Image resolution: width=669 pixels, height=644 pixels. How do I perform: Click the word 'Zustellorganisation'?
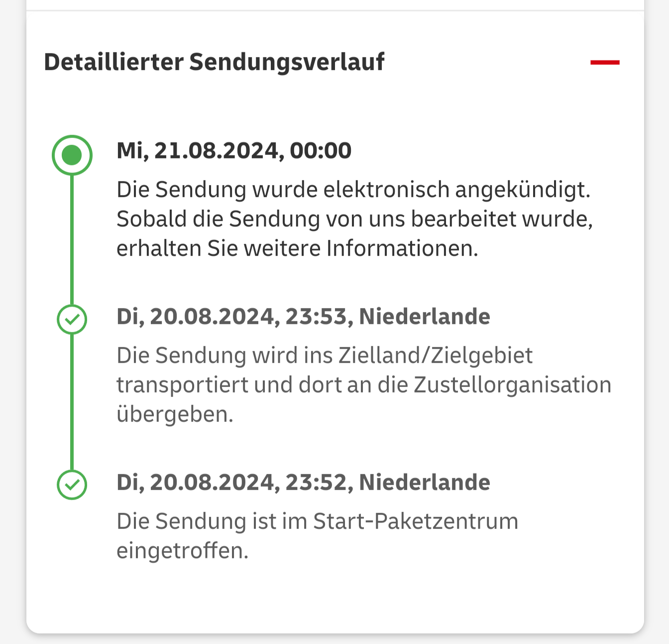[512, 385]
